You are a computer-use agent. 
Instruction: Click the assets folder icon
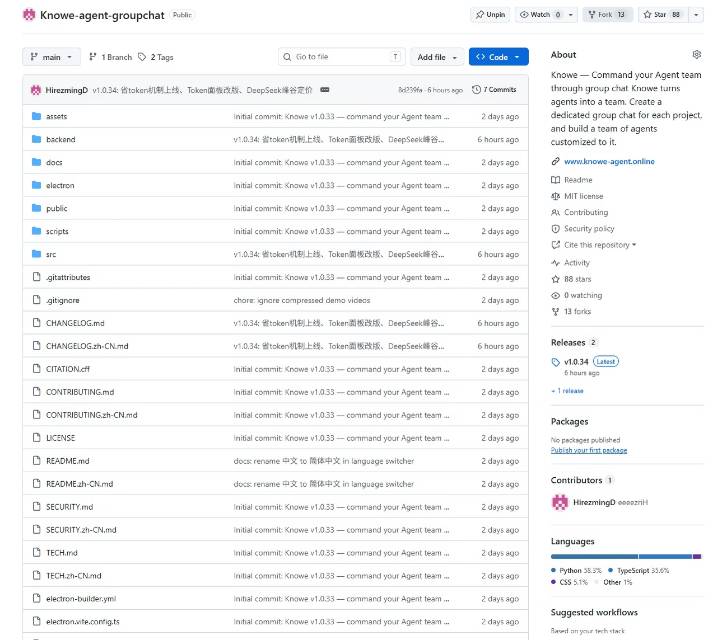pos(37,116)
